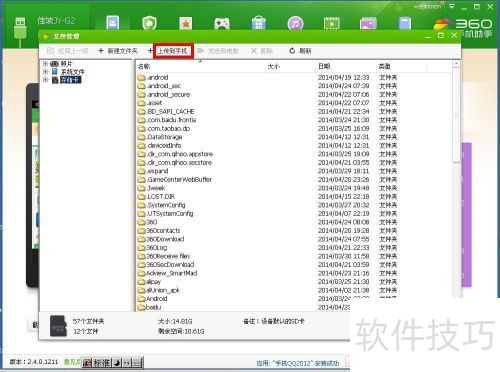Open the e-book icon in top bar
The height and width of the screenshot is (372, 500).
point(405,24)
